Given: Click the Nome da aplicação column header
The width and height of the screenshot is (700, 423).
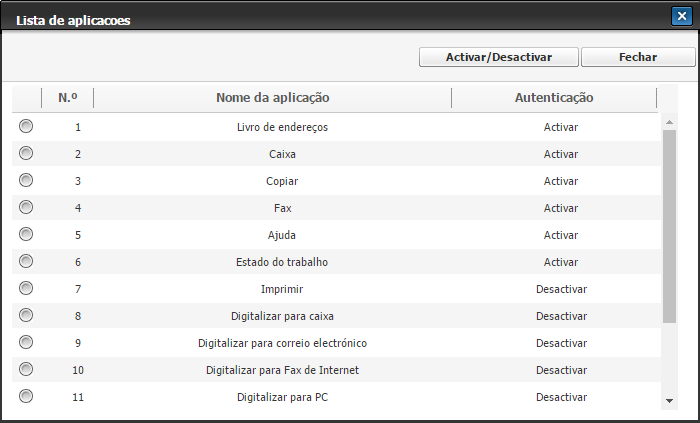Looking at the screenshot, I should click(272, 98).
